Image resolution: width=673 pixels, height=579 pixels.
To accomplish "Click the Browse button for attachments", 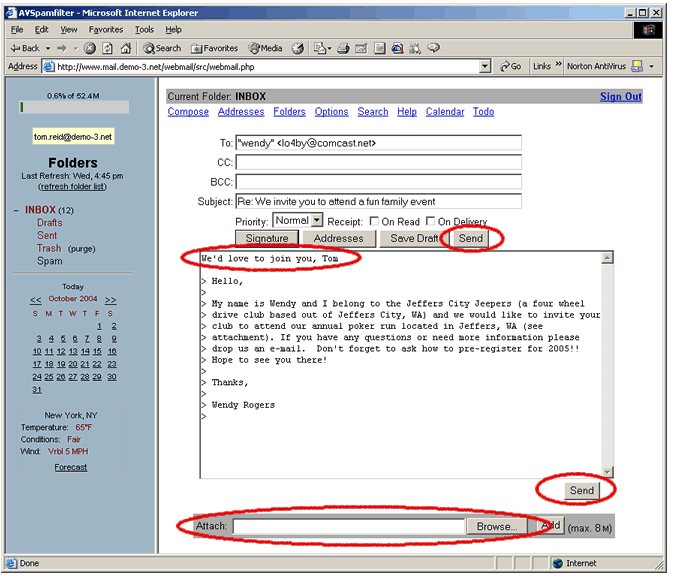I will click(x=496, y=526).
